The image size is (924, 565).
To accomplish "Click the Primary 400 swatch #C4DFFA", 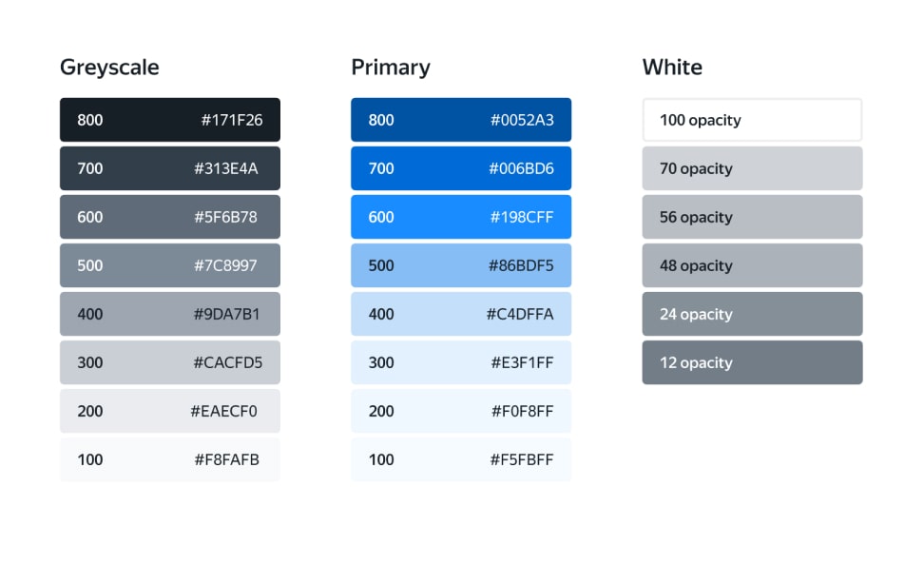I will 461,314.
